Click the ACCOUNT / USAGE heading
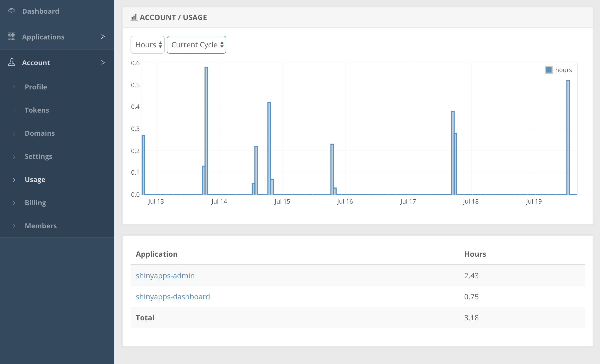This screenshot has width=600, height=364. pyautogui.click(x=173, y=17)
